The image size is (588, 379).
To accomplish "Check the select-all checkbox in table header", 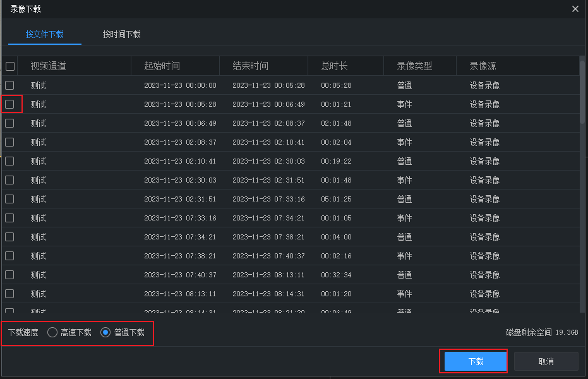I will pos(10,66).
